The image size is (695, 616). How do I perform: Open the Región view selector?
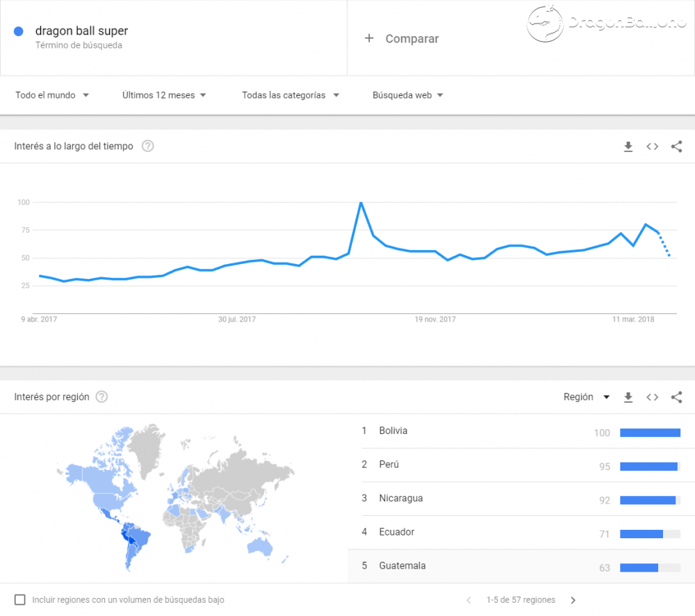[587, 397]
